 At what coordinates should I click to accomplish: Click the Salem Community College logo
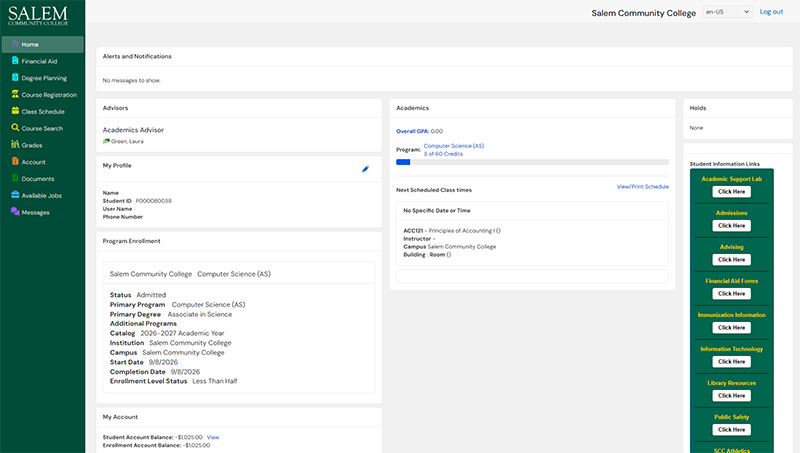[x=38, y=16]
